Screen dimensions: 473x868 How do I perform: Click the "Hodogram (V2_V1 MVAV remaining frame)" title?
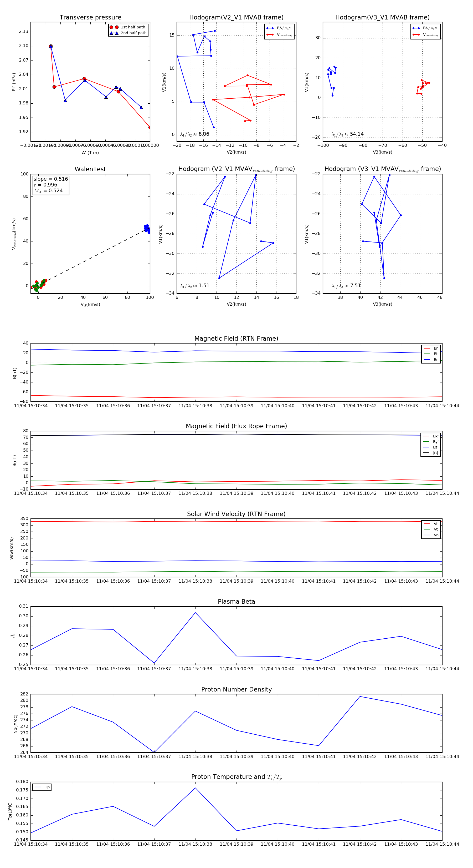(x=236, y=169)
